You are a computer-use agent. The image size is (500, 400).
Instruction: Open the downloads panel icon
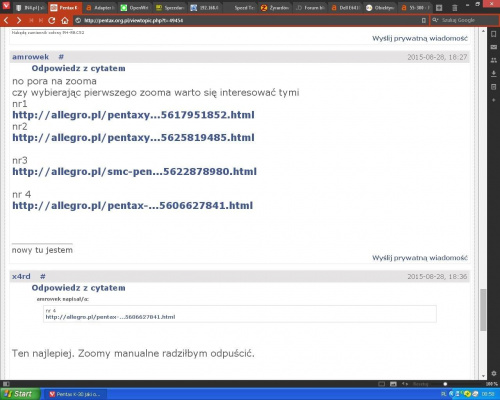494,74
